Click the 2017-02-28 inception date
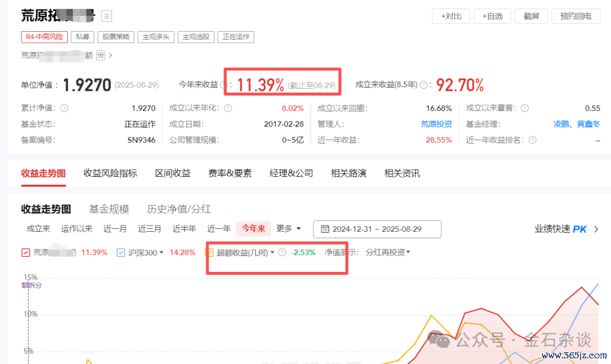This screenshot has width=611, height=364. (283, 124)
